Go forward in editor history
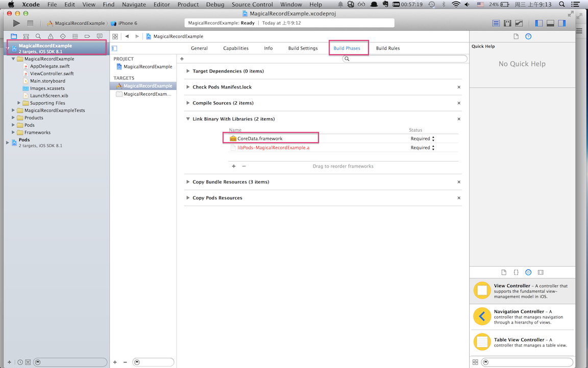Image resolution: width=588 pixels, height=368 pixels. click(137, 36)
